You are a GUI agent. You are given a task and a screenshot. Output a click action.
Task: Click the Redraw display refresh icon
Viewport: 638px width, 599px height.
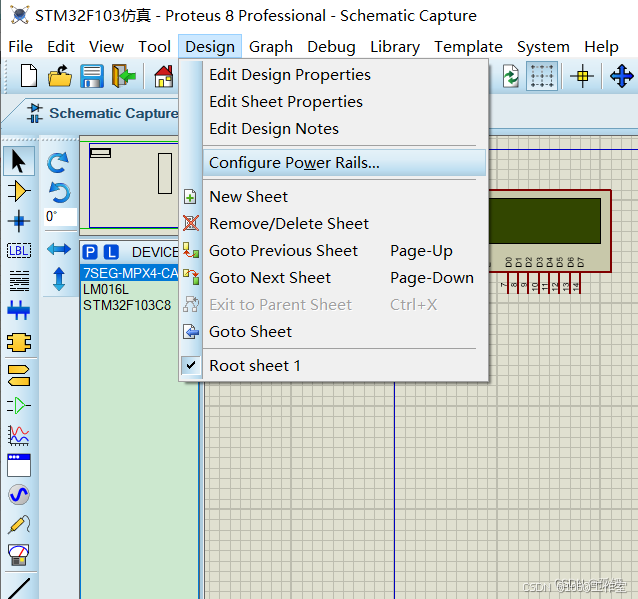click(511, 76)
